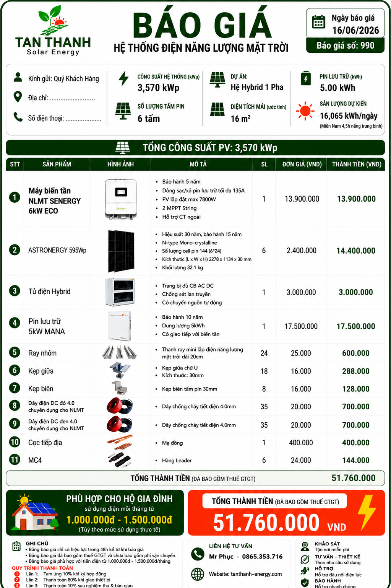Click the number 2 badge for ASTRONERGY row
The width and height of the screenshot is (391, 588).
(x=15, y=250)
